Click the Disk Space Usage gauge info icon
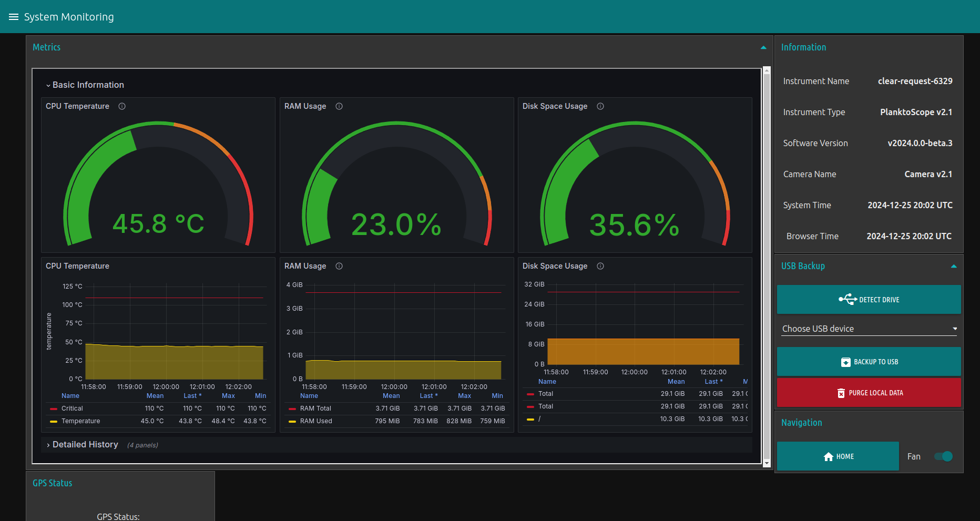 600,106
